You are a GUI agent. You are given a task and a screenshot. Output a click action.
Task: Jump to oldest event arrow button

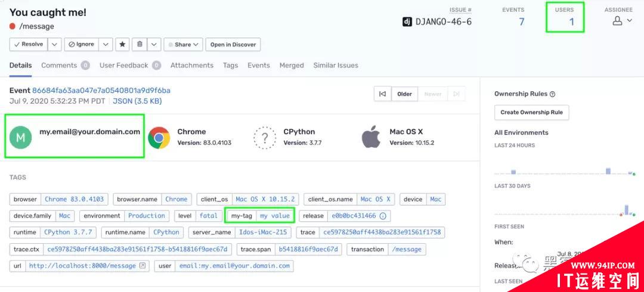(x=382, y=94)
